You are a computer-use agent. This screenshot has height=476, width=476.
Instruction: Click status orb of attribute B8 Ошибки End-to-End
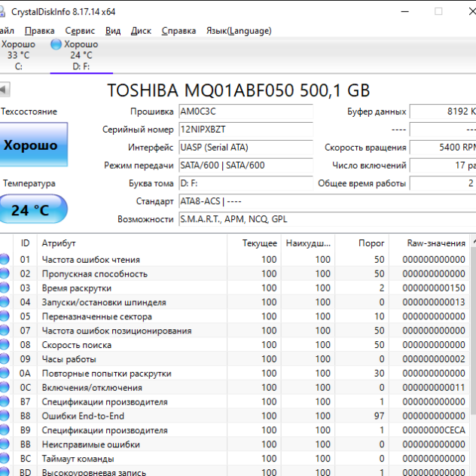5,416
